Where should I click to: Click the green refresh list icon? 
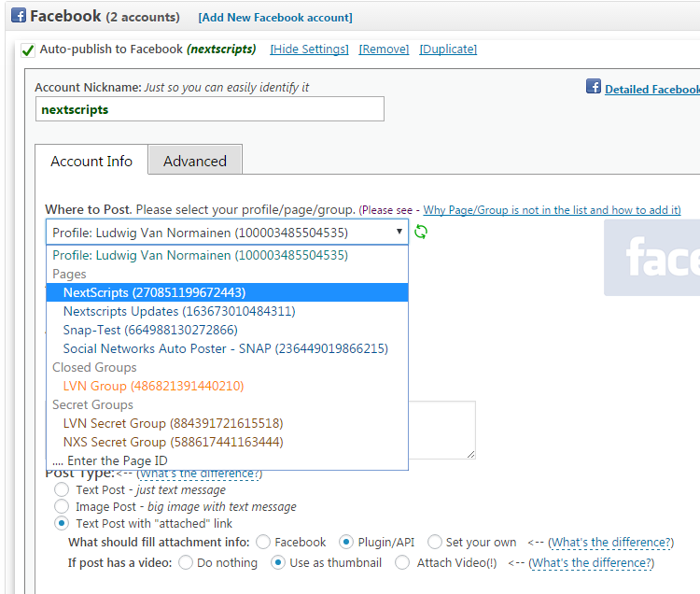[x=421, y=232]
